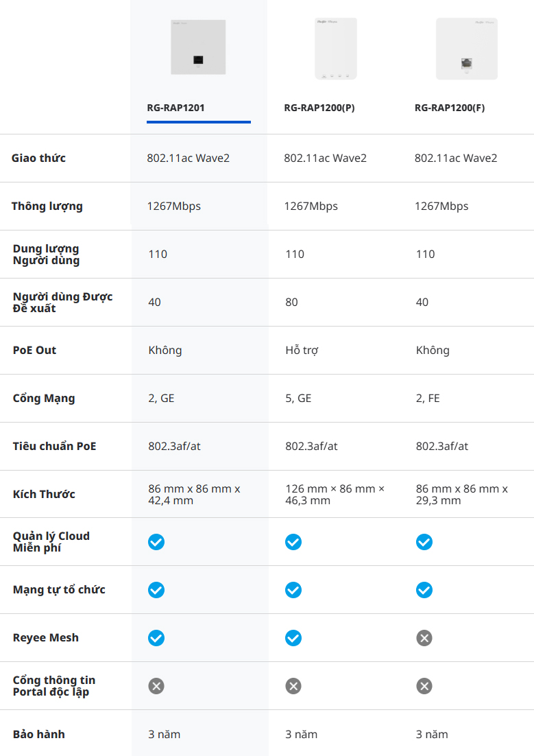This screenshot has height=756, width=534.
Task: Click RG-RAP1200(F) Reyee Mesh cross icon
Action: tap(424, 638)
